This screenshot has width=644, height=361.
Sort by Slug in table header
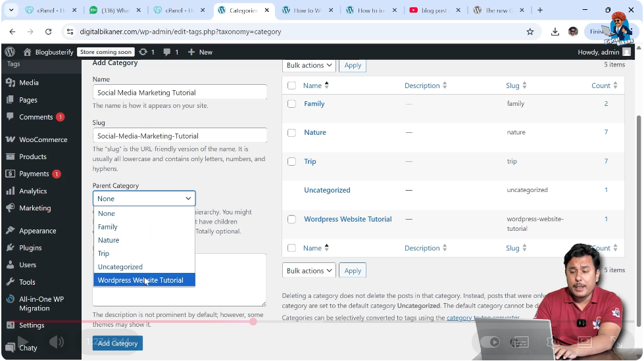[516, 85]
